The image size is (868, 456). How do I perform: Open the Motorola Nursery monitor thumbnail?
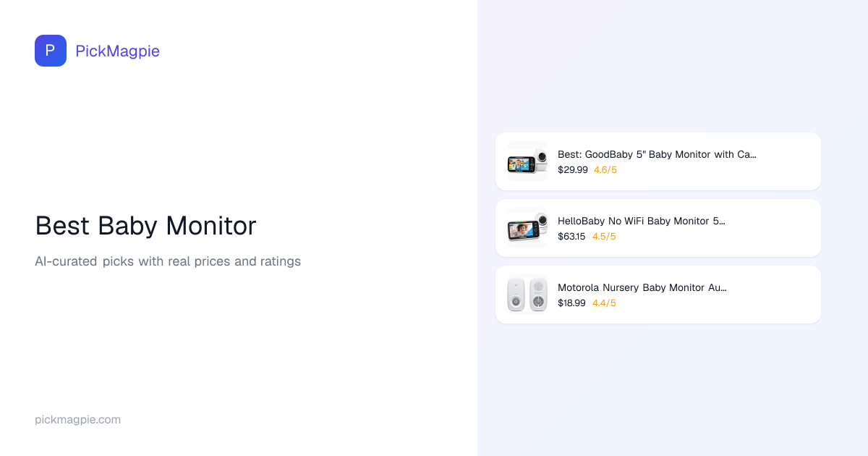[x=527, y=295]
